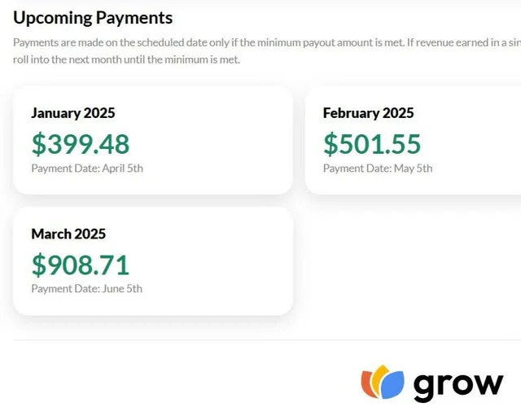Click the minimum payout description paragraph

267,51
